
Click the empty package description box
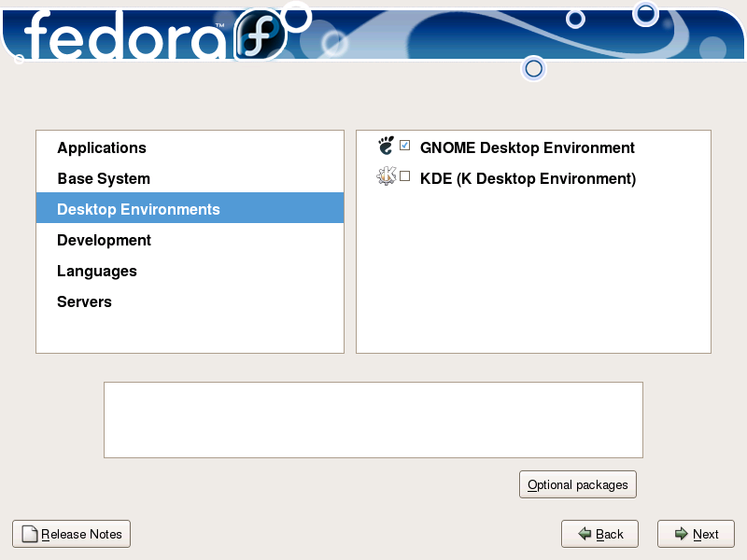coord(373,420)
